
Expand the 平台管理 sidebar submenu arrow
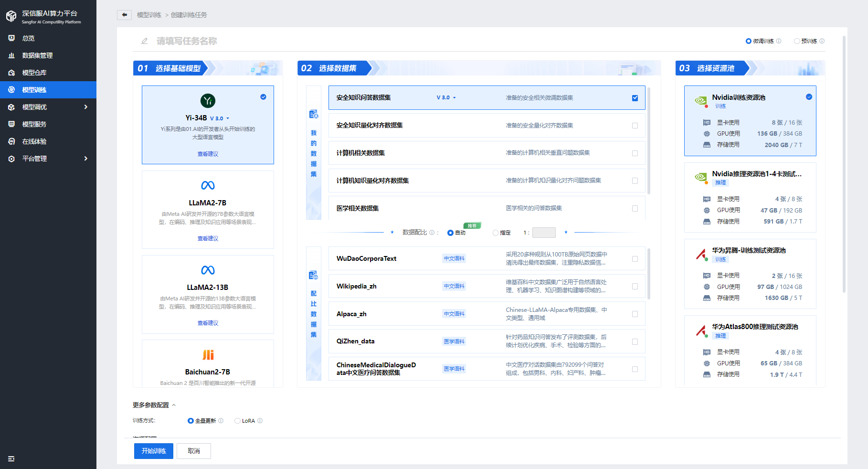click(86, 159)
